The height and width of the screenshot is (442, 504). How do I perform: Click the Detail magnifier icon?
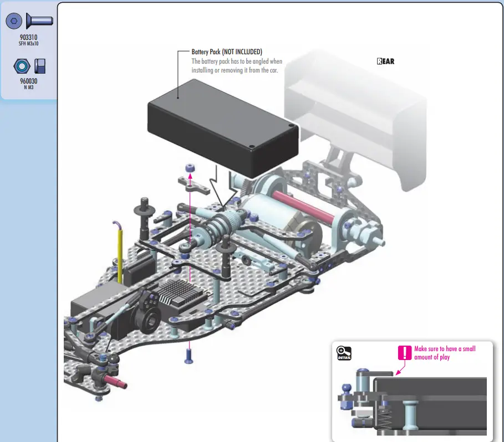[344, 353]
